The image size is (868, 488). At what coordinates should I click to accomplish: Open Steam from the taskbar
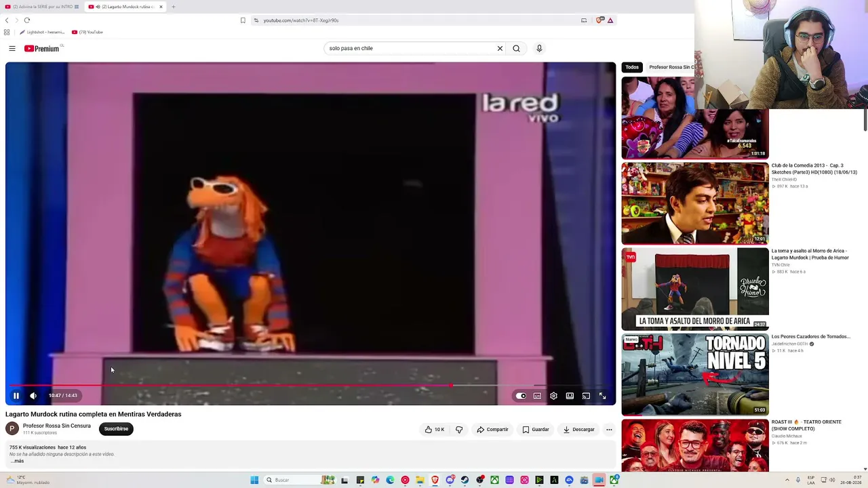click(x=465, y=480)
